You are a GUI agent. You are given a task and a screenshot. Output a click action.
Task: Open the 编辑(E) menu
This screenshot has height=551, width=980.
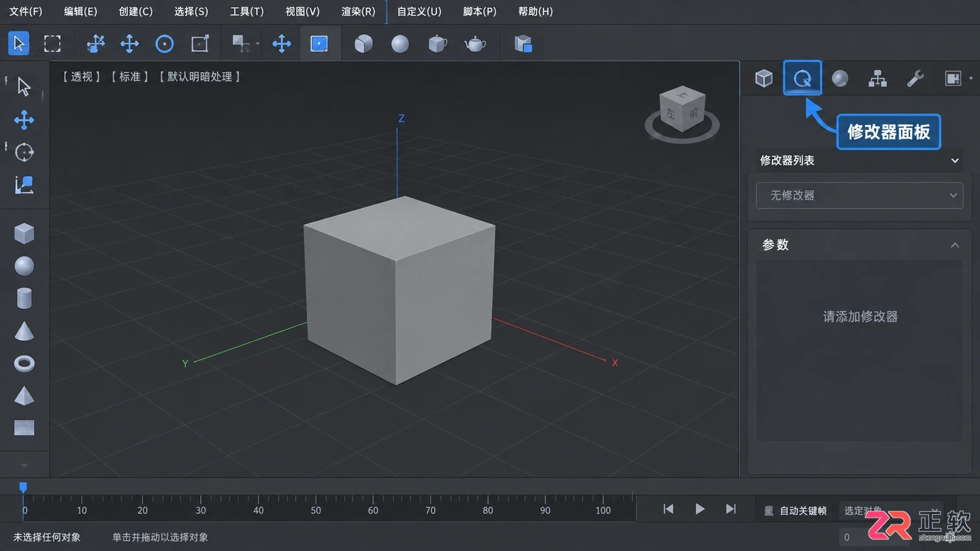80,12
